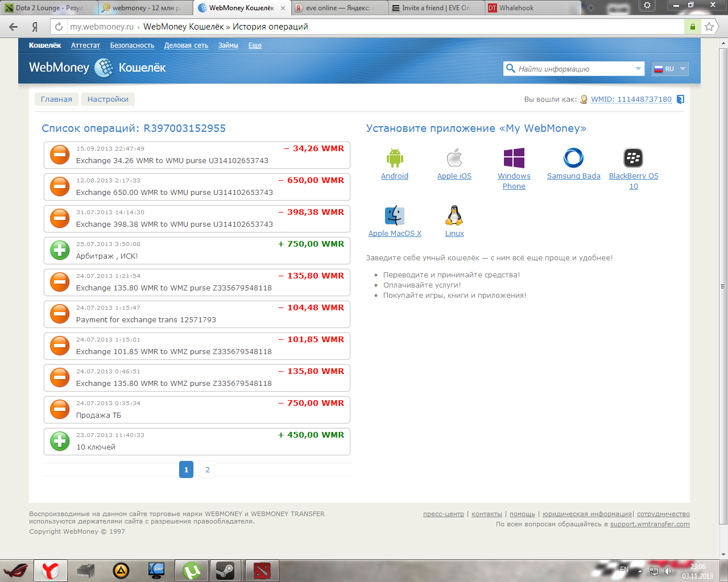This screenshot has width=728, height=582.
Task: Bookmark page with the star icon
Action: point(709,27)
